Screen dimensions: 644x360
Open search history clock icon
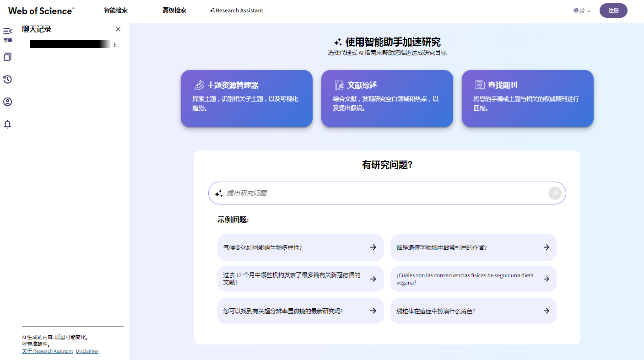point(7,80)
